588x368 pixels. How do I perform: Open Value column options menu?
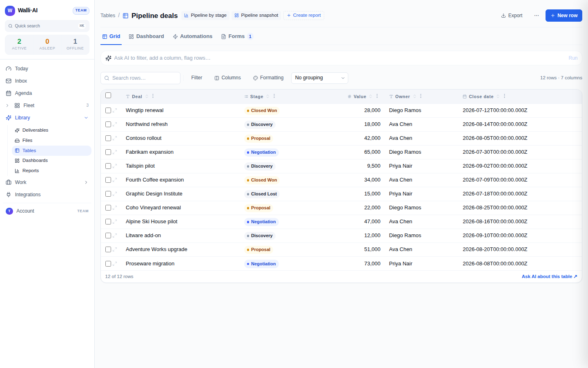(x=377, y=96)
